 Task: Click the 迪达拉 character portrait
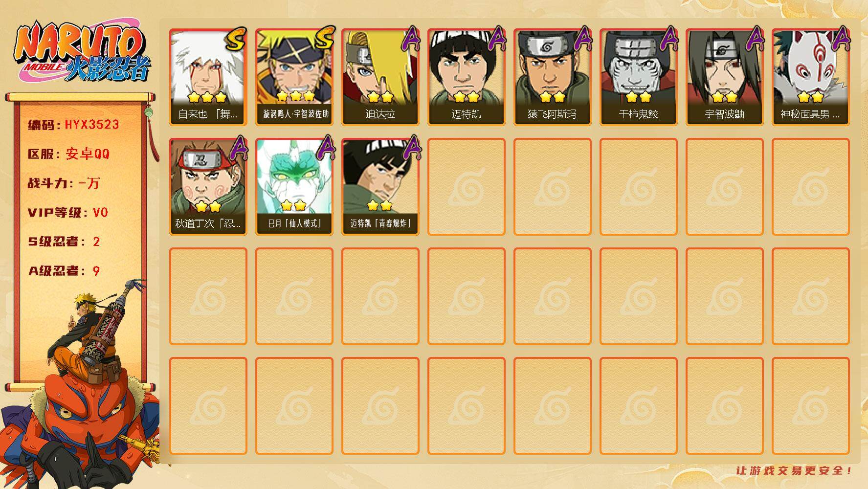click(380, 77)
